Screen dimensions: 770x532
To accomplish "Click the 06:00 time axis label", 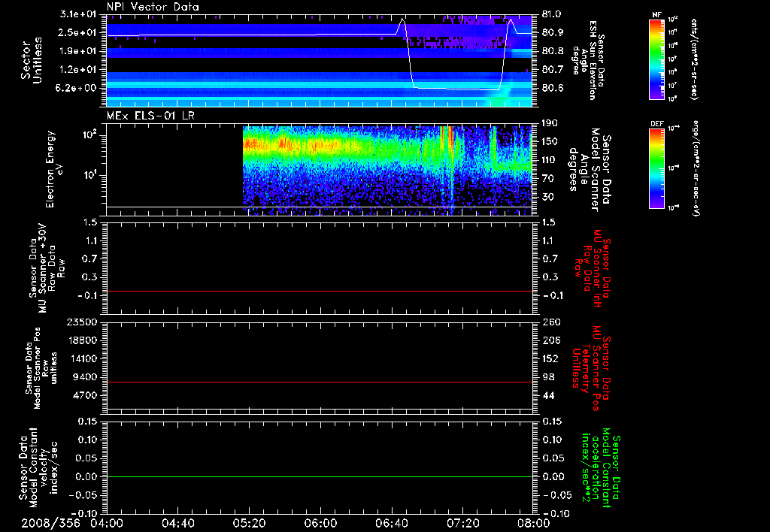I will [x=320, y=523].
